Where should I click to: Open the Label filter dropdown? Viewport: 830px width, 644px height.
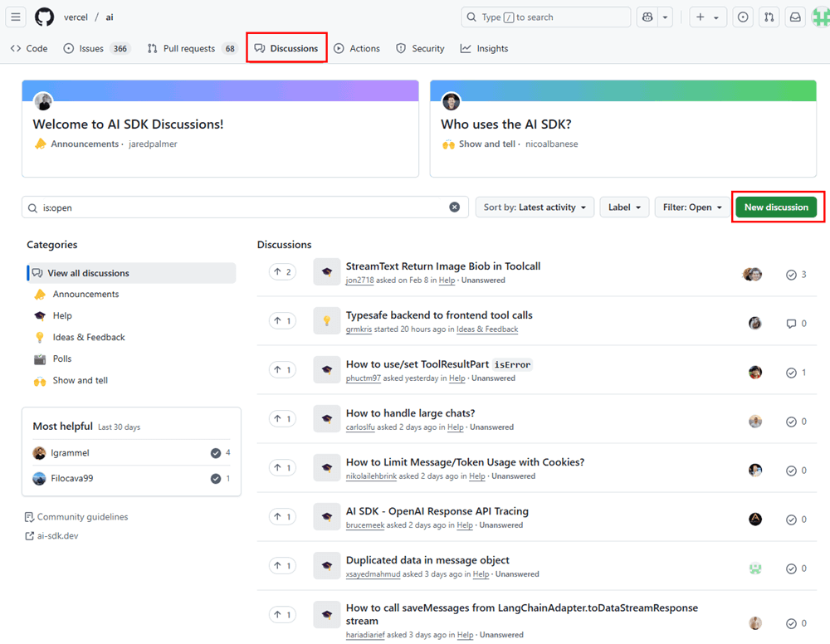click(x=624, y=207)
